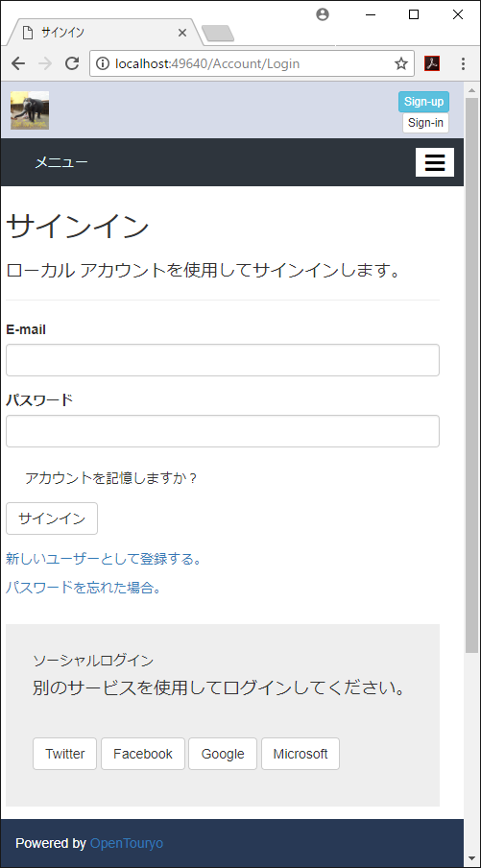Click the Sign-in header button
This screenshot has width=481, height=868.
pos(425,123)
